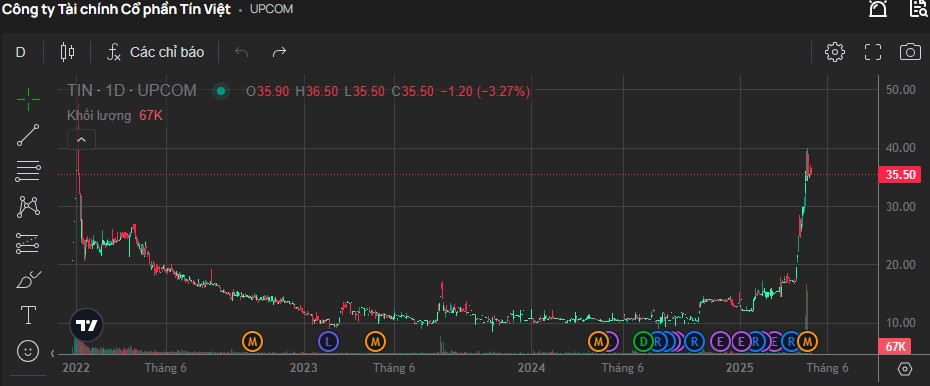This screenshot has height=386, width=930.
Task: Click the H36.50 high price value
Action: pos(317,91)
